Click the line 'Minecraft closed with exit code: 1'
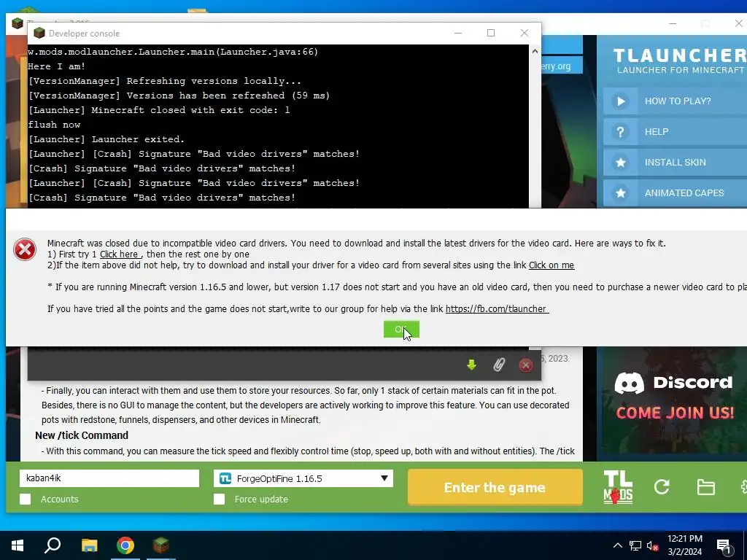 coord(158,110)
